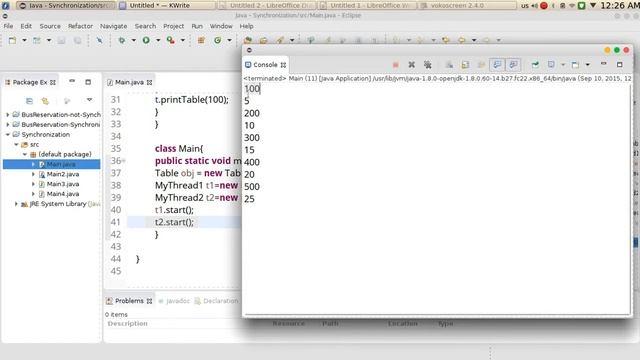Image resolution: width=640 pixels, height=360 pixels.
Task: Click the Open Type toolbar icon
Action: pos(247,40)
